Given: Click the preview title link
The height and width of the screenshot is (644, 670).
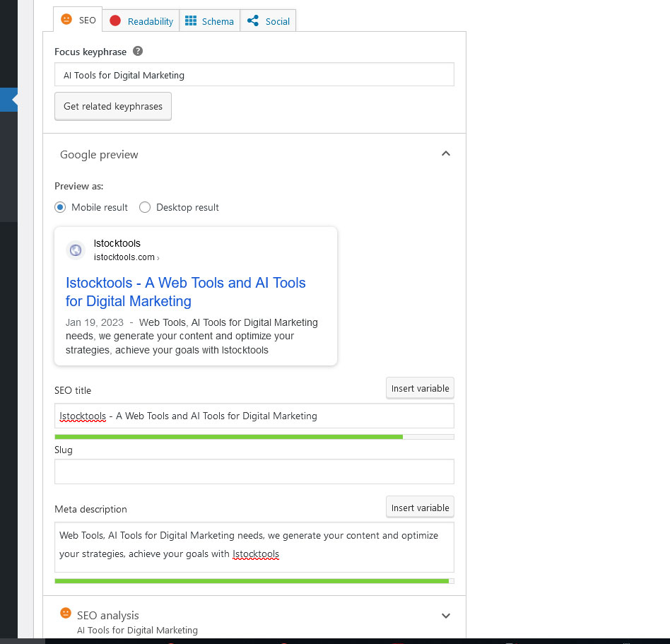Looking at the screenshot, I should 185,292.
